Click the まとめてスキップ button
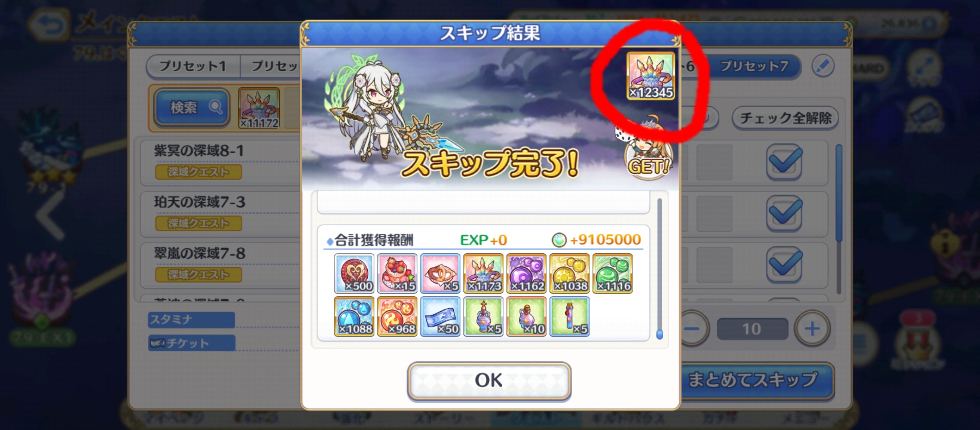The image size is (980, 430). point(753,380)
